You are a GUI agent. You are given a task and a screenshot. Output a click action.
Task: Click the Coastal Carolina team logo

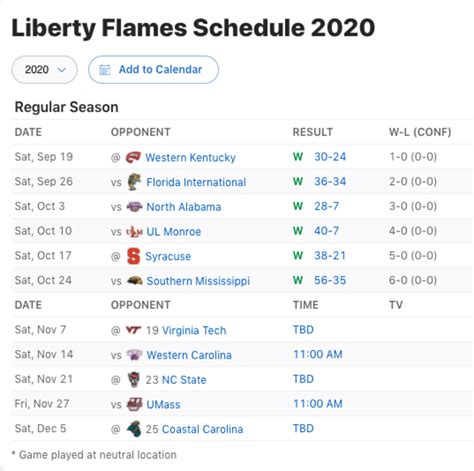click(134, 429)
